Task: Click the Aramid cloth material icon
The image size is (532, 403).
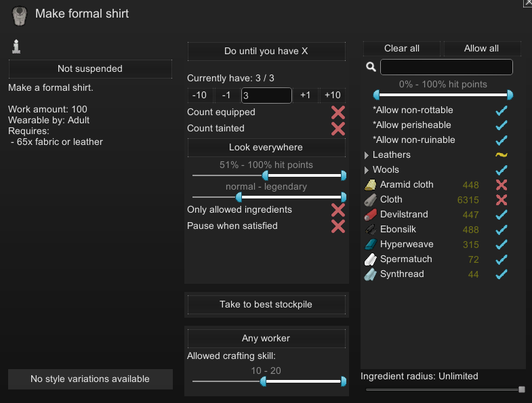Action: [x=370, y=185]
